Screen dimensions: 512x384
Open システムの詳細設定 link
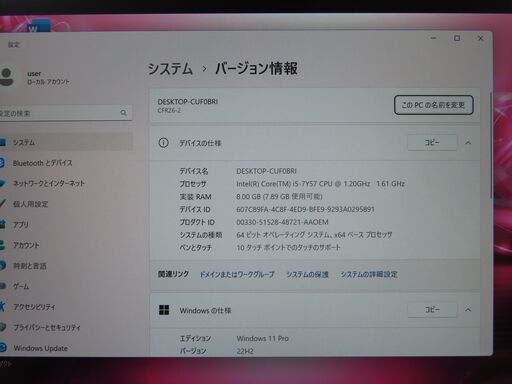tap(369, 274)
